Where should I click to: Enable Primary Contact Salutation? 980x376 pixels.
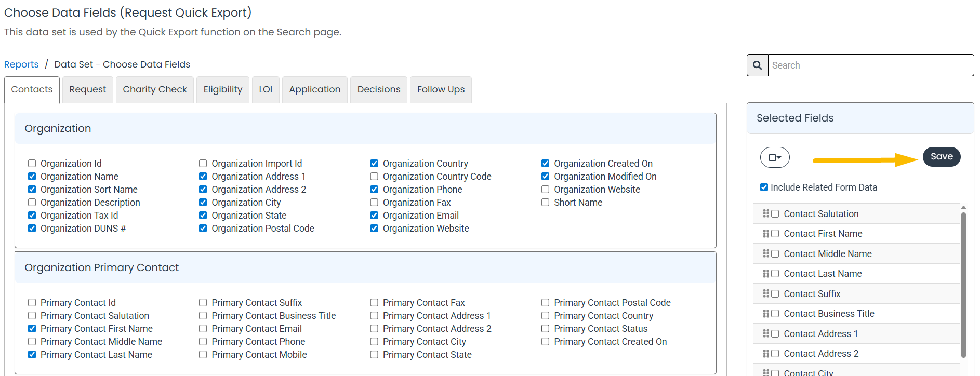click(32, 316)
